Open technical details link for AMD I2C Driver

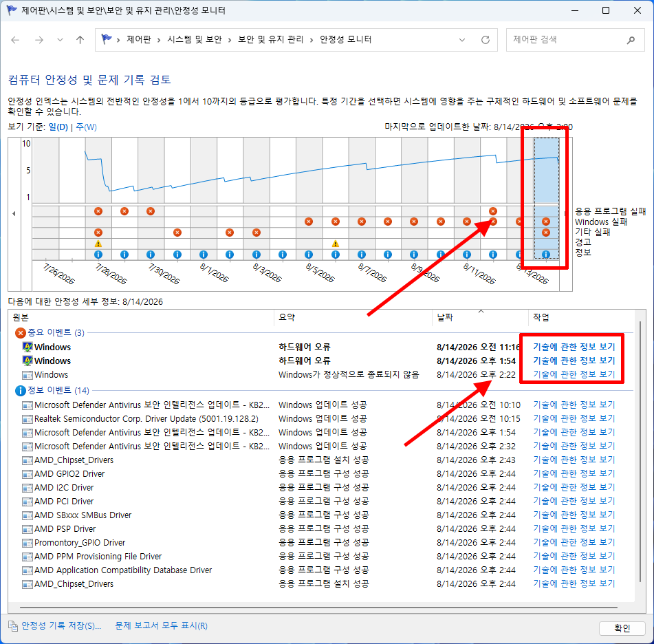pyautogui.click(x=574, y=487)
